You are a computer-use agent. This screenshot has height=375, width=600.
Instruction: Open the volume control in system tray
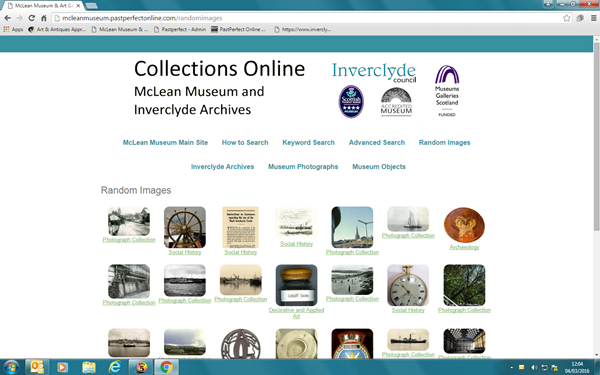tap(534, 368)
